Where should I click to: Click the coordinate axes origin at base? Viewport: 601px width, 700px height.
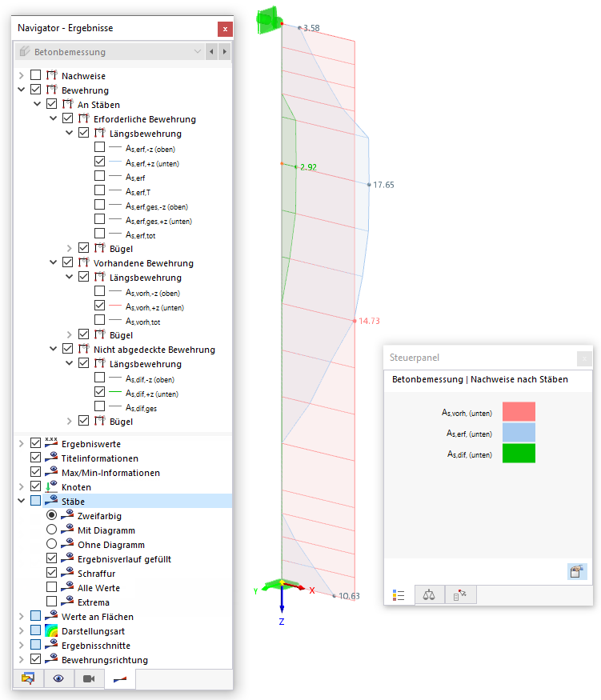[x=282, y=582]
